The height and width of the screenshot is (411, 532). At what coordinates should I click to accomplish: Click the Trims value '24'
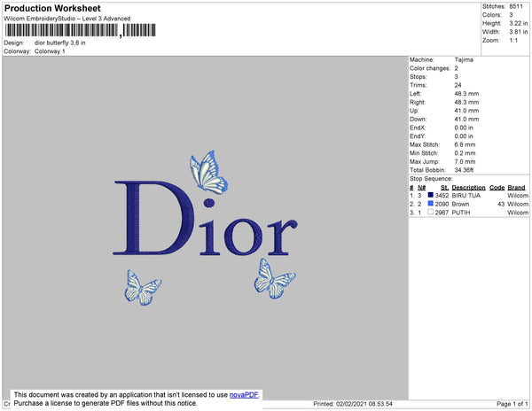tap(458, 85)
